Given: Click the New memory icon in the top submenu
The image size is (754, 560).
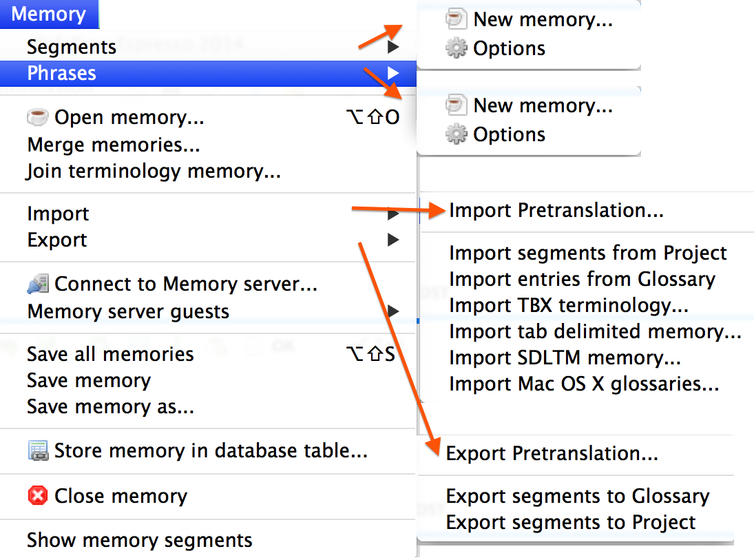Looking at the screenshot, I should pos(456,19).
